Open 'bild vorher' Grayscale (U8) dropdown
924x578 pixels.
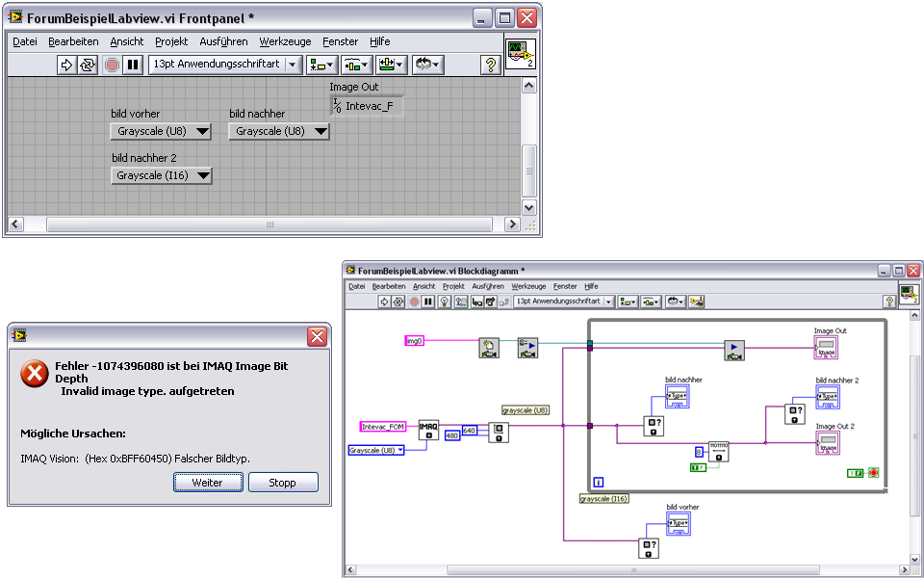pos(161,132)
